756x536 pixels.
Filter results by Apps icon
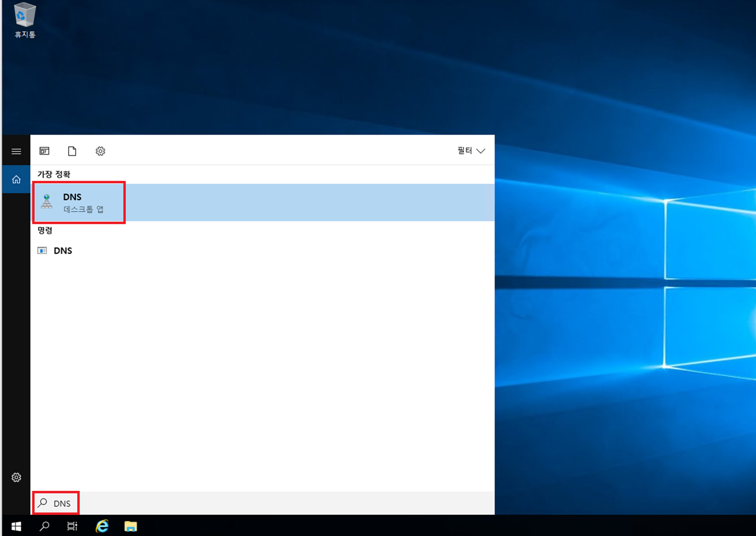(44, 151)
